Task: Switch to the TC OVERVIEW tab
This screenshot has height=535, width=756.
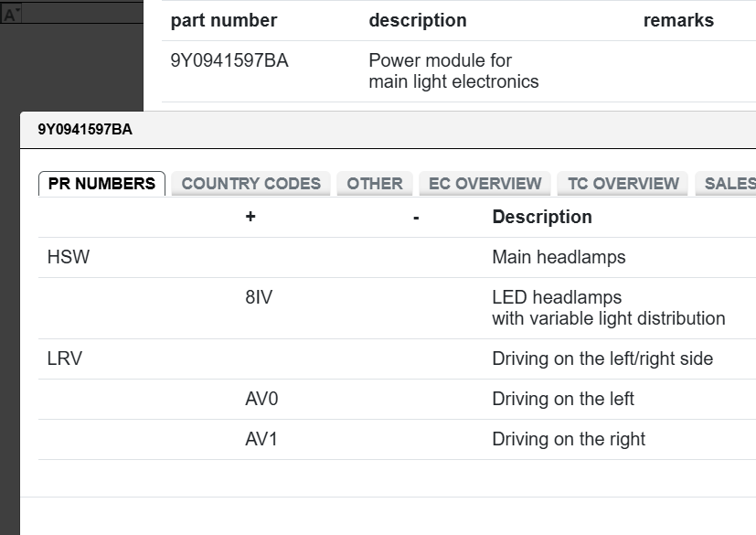Action: [x=623, y=183]
